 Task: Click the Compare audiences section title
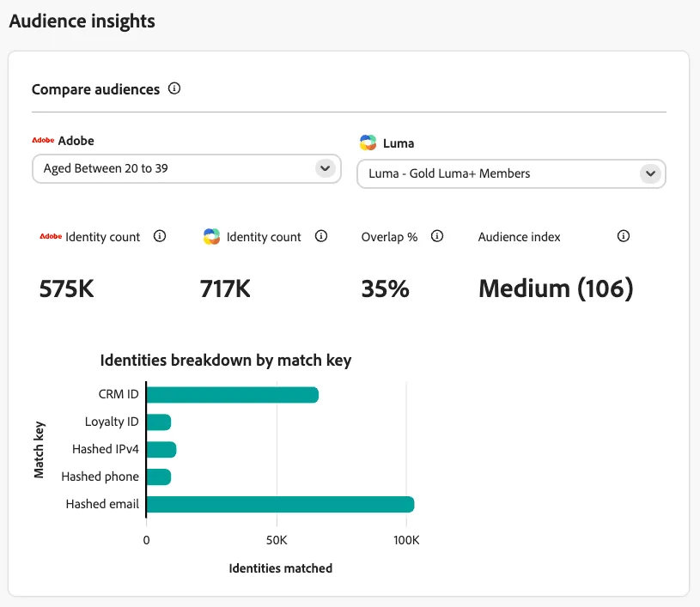pos(95,89)
